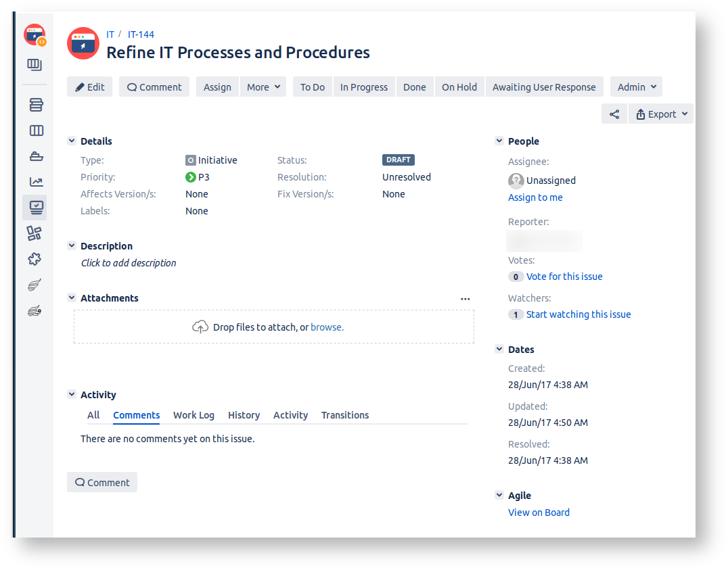Switch to the Work Log tab
728x570 pixels.
pyautogui.click(x=194, y=415)
